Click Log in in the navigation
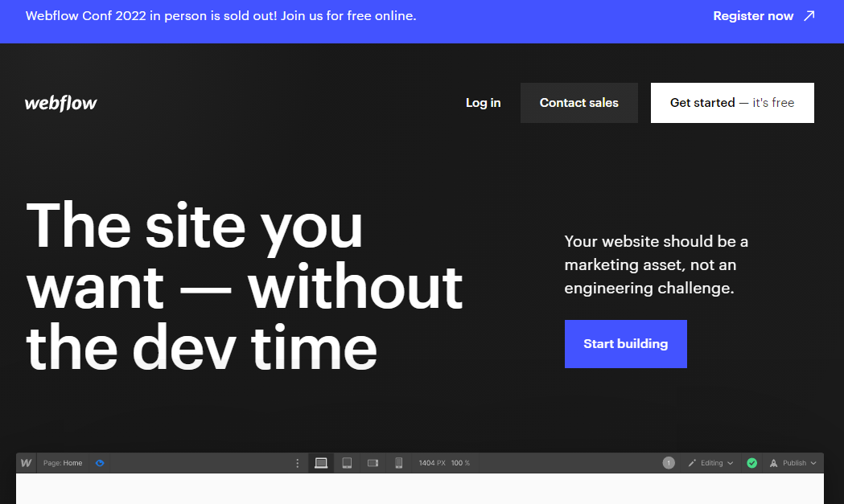Screen dimensions: 844x504 [x=484, y=103]
